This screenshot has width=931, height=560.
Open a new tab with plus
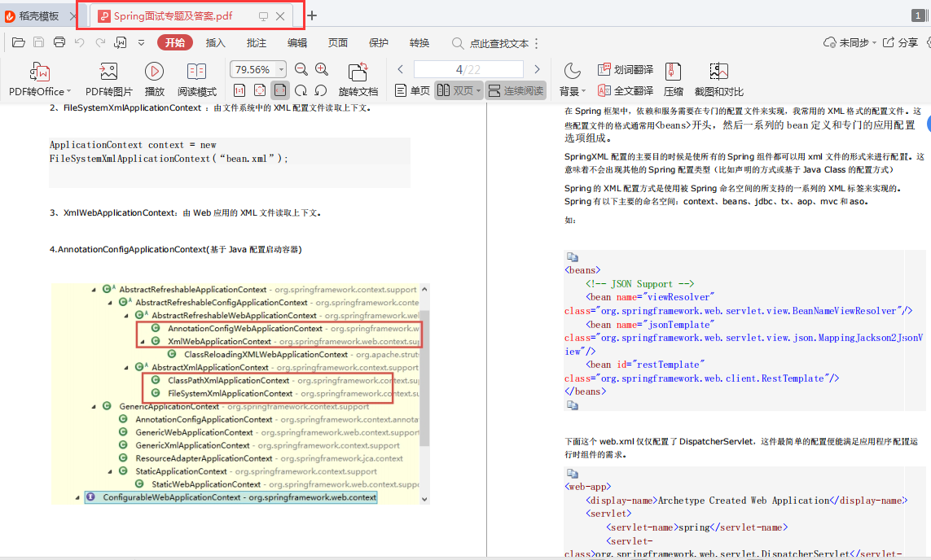click(312, 16)
